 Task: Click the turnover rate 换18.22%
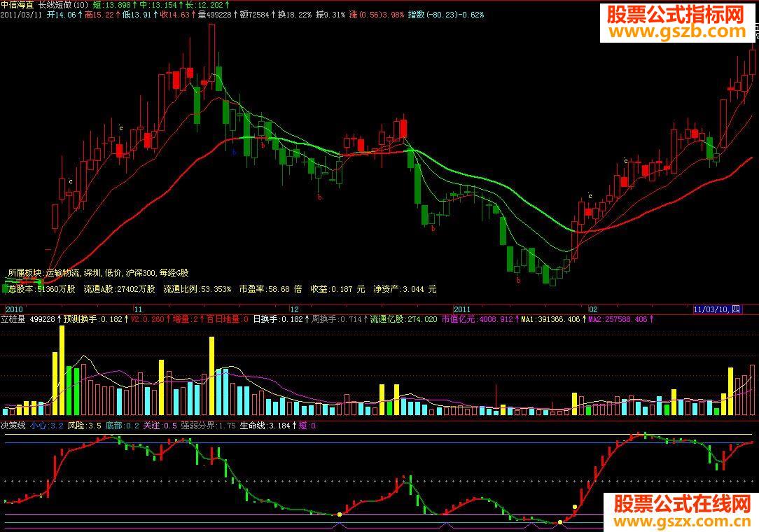(x=295, y=15)
